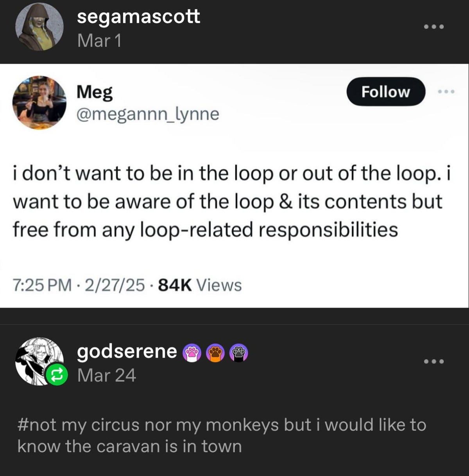Open the options menu on segamascott's post

[434, 27]
